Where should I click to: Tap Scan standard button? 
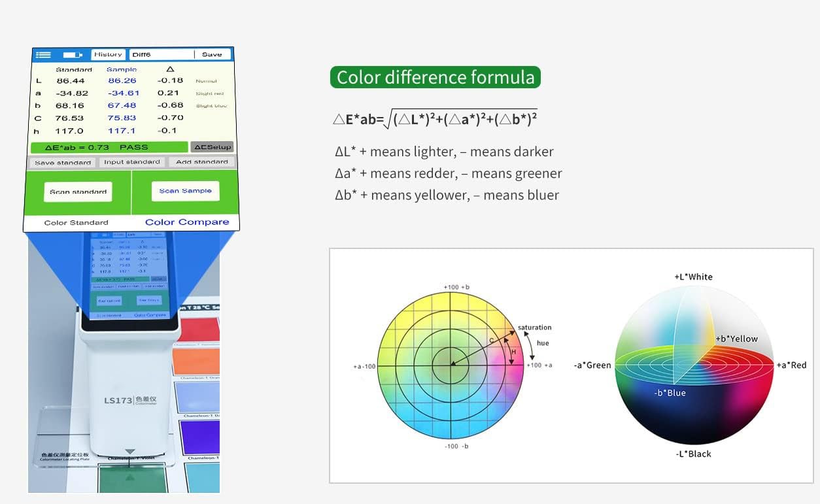78,192
